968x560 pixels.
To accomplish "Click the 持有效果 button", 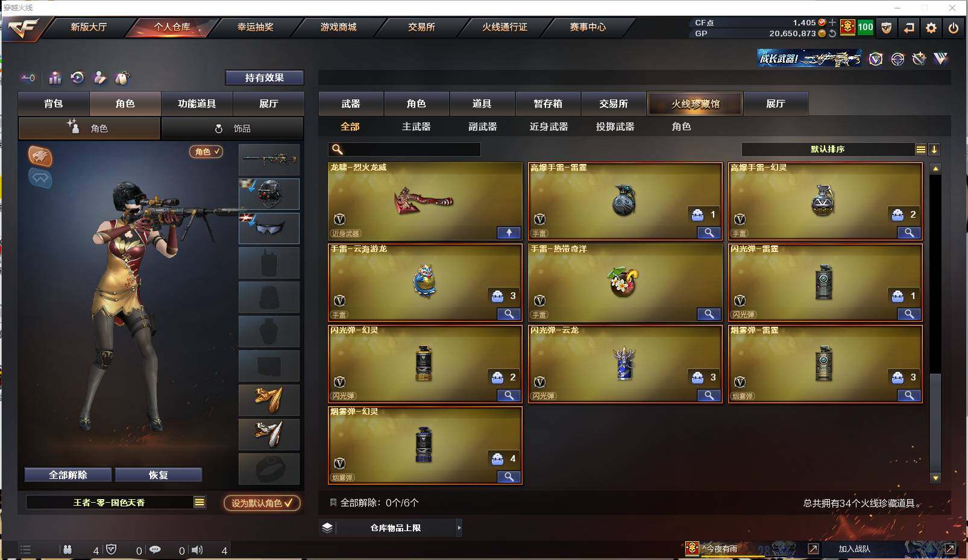I will pyautogui.click(x=265, y=78).
